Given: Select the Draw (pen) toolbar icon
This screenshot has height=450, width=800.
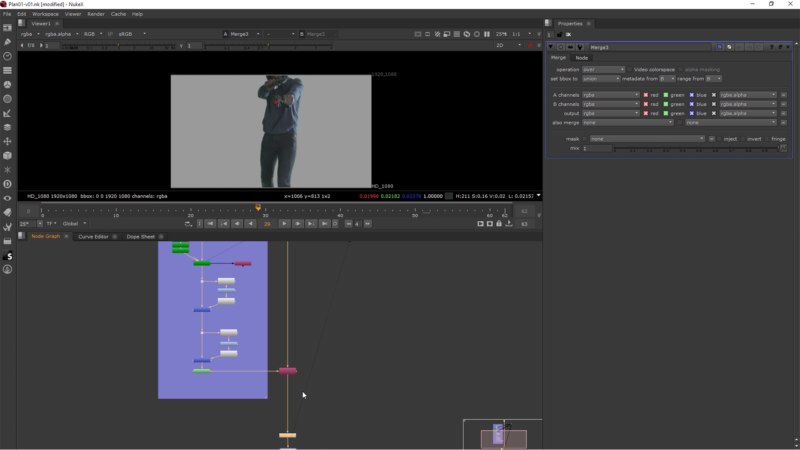Looking at the screenshot, I should tap(7, 42).
